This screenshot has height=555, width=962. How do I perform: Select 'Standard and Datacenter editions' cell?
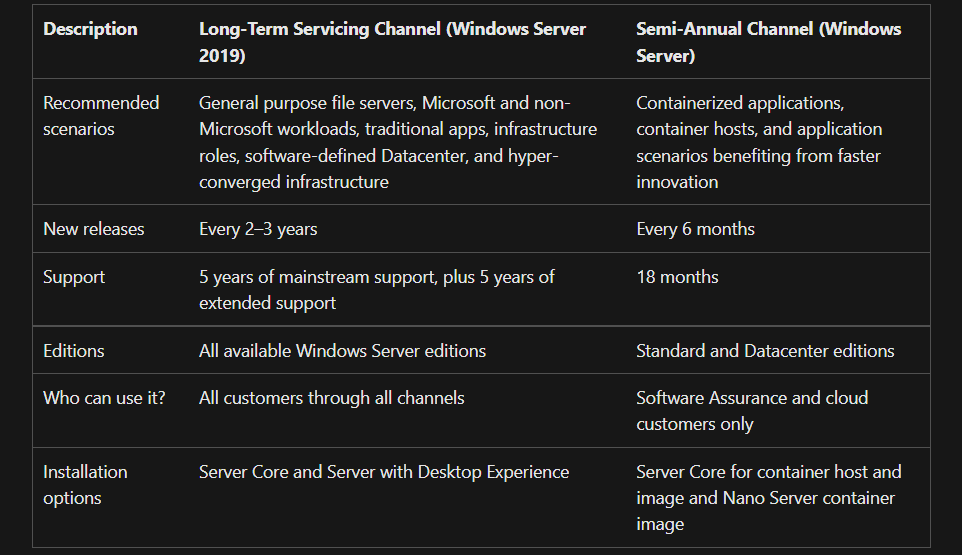pyautogui.click(x=765, y=351)
